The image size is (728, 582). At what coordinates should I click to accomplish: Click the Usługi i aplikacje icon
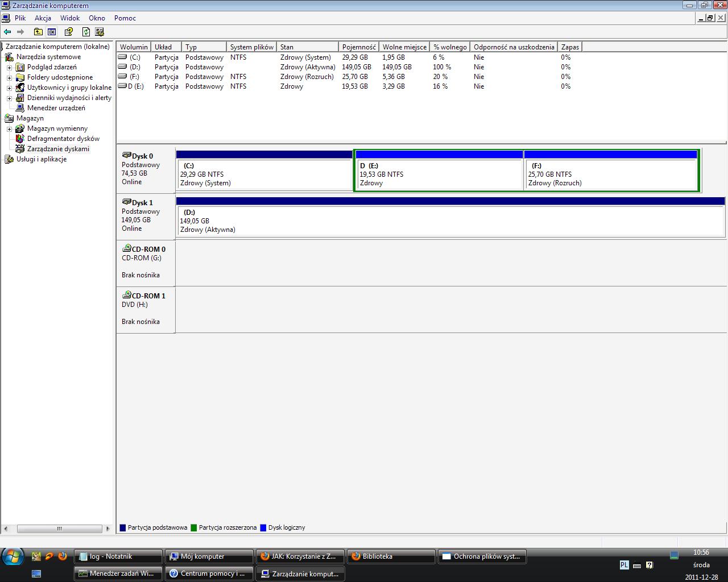[x=9, y=159]
